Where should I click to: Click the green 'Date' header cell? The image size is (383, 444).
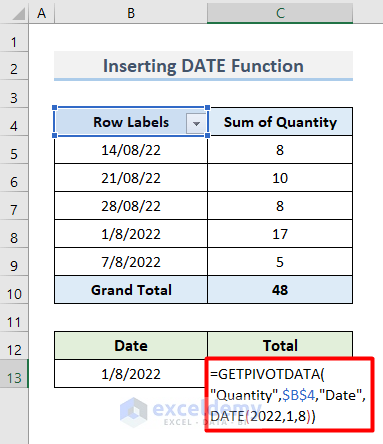coord(131,346)
